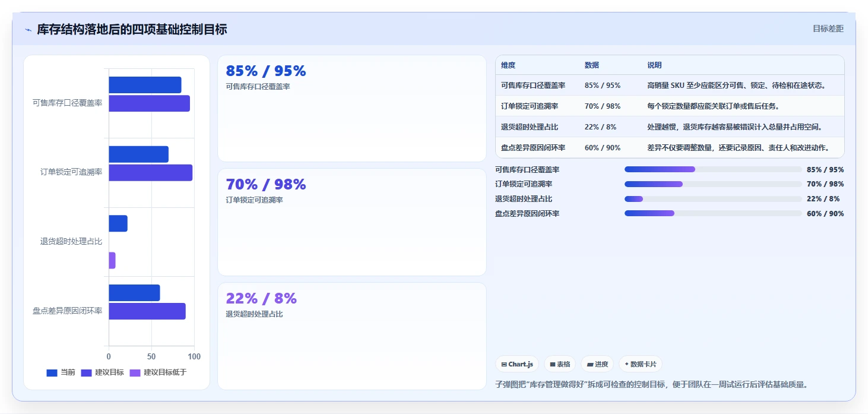Click the 订单锁定可追溯率 caption under 70% / 98%
Viewport: 868px width, 414px height.
pos(254,200)
